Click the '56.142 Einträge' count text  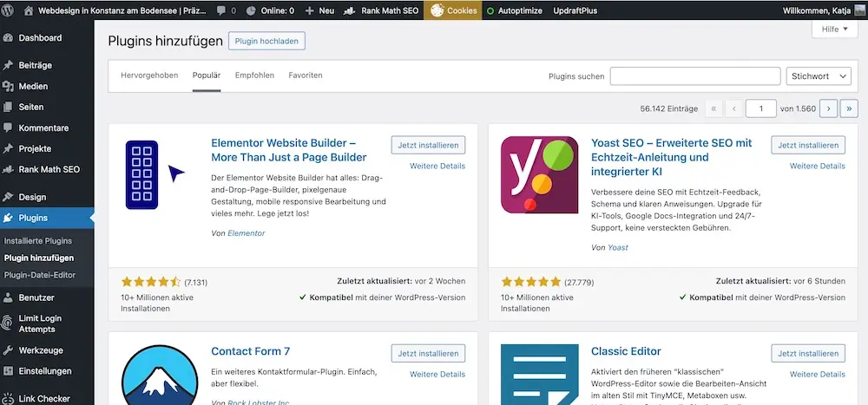tap(668, 109)
